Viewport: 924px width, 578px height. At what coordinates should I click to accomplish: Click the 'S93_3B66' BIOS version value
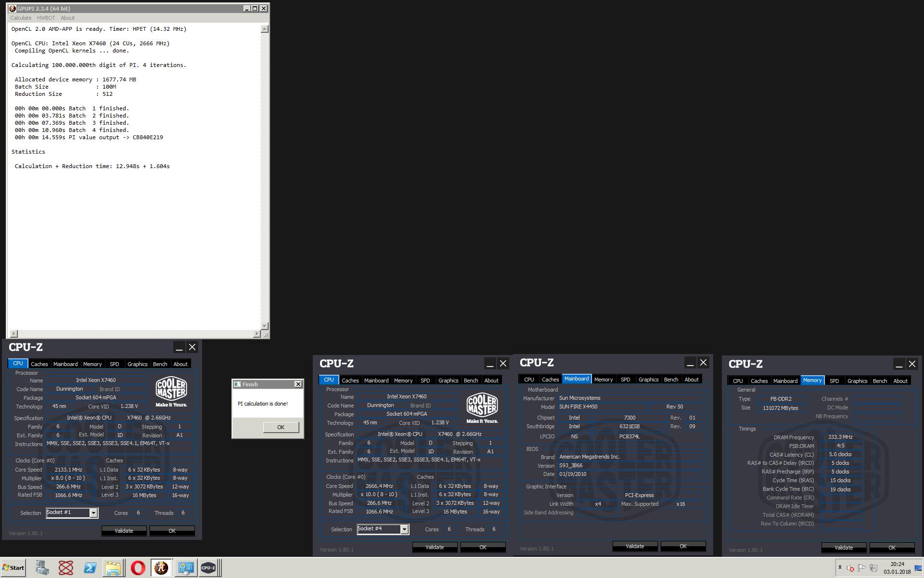(571, 465)
